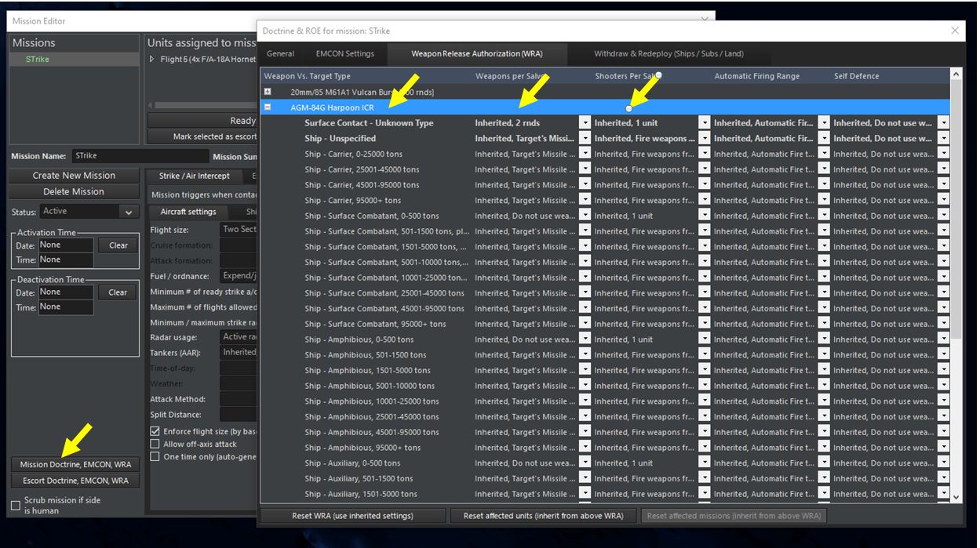Switch to the General doctrine tab
This screenshot has width=980, height=548.
click(280, 54)
